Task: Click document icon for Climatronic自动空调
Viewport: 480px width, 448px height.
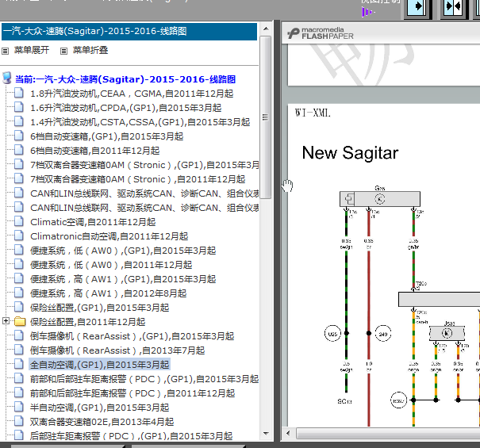Action: 19,235
